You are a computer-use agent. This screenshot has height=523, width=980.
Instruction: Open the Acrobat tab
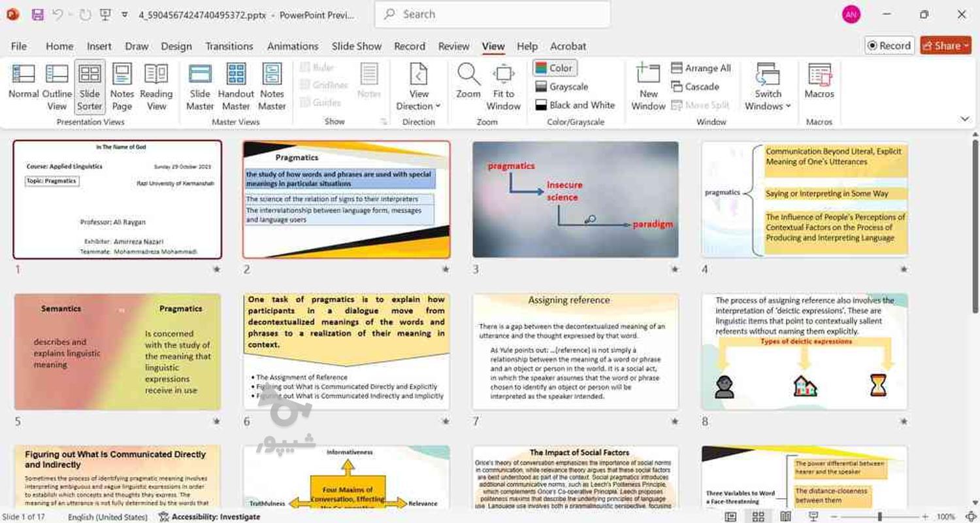click(x=568, y=46)
